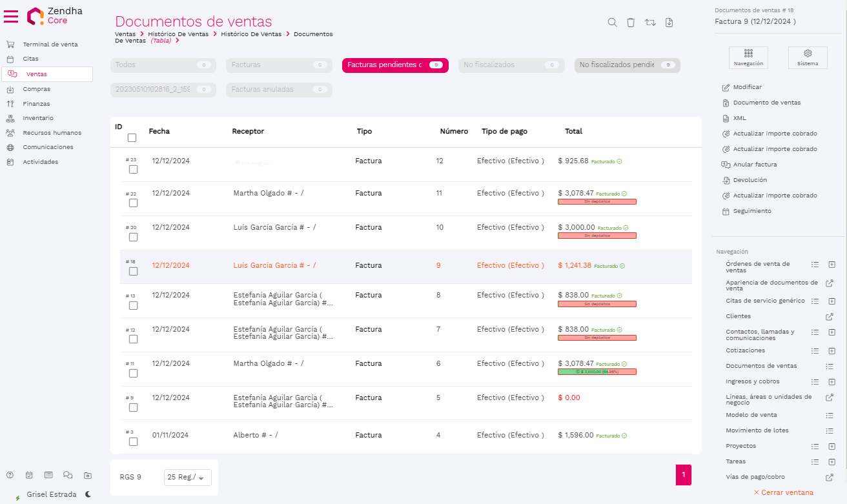Click the search magnifier icon
Image resolution: width=847 pixels, height=504 pixels.
click(612, 23)
